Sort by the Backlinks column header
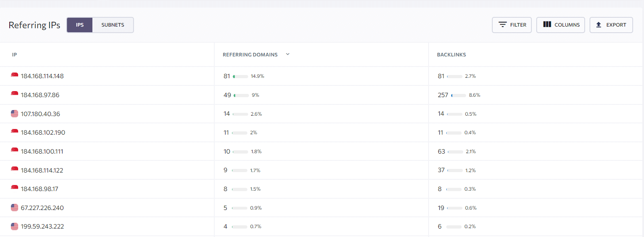The image size is (644, 237). click(x=452, y=54)
